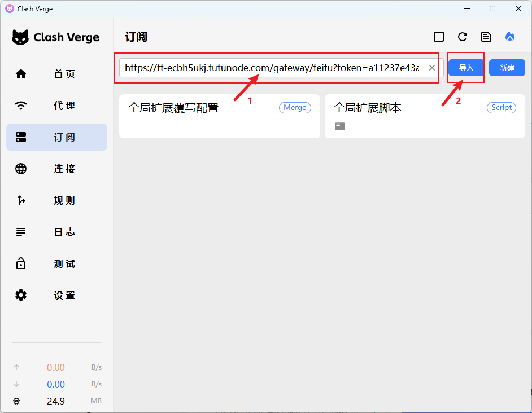Open the document icon in header
The height and width of the screenshot is (413, 532).
click(x=486, y=37)
